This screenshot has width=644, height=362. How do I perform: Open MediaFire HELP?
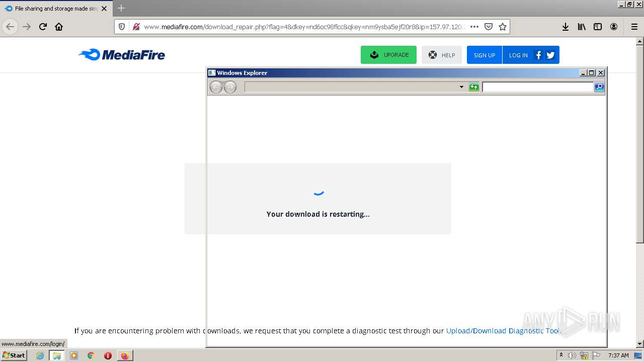click(x=442, y=55)
